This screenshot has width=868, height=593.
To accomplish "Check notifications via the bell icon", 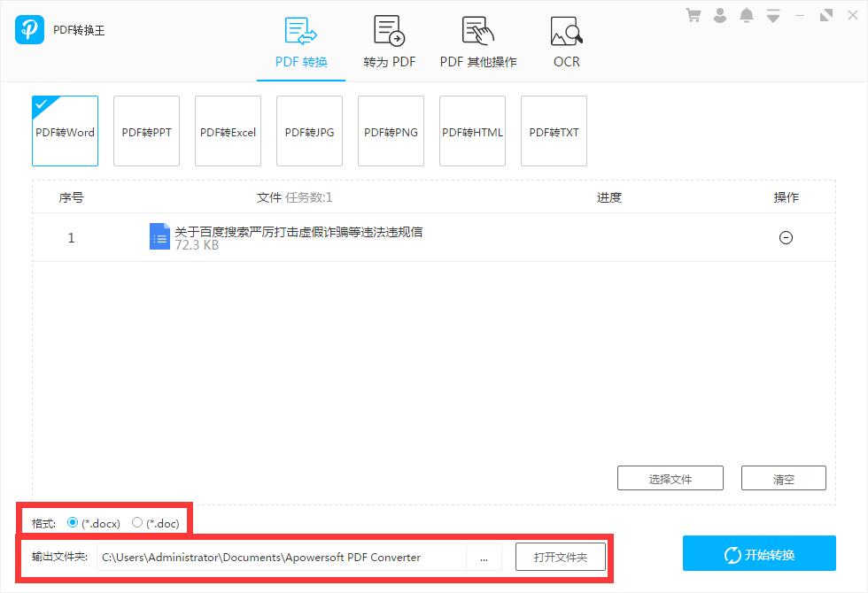I will coord(747,15).
